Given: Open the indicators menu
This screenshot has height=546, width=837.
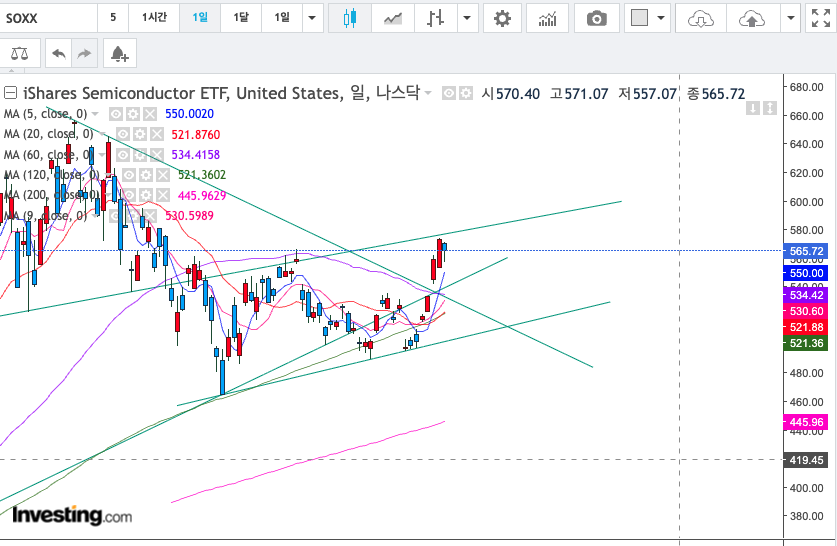Looking at the screenshot, I should 547,19.
